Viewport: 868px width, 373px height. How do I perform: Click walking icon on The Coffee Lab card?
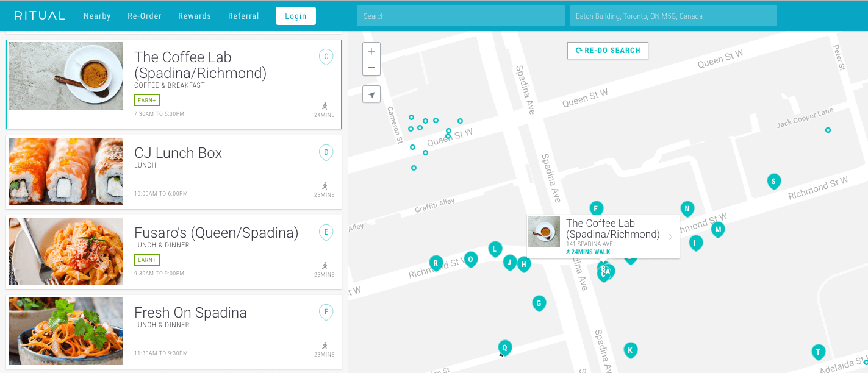325,106
